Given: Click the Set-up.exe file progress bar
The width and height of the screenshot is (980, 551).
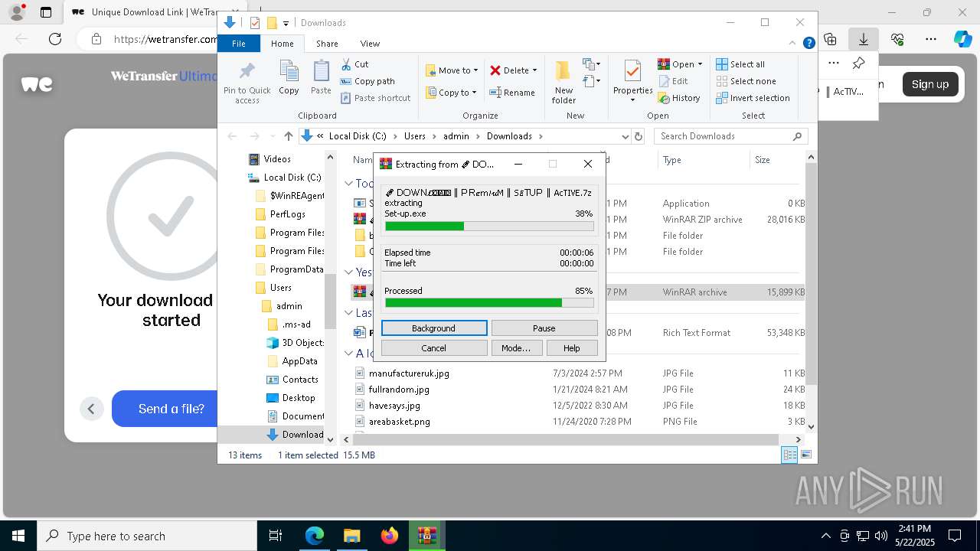Looking at the screenshot, I should point(489,227).
